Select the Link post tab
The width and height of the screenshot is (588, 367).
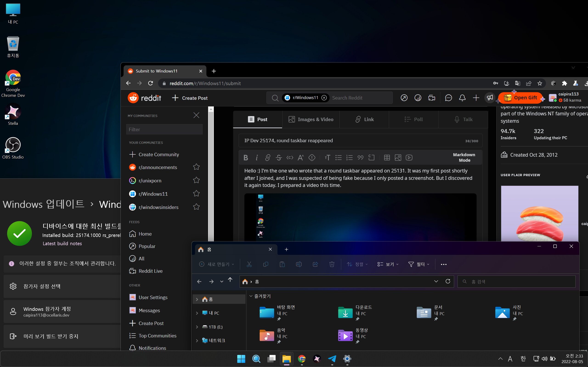click(x=364, y=119)
